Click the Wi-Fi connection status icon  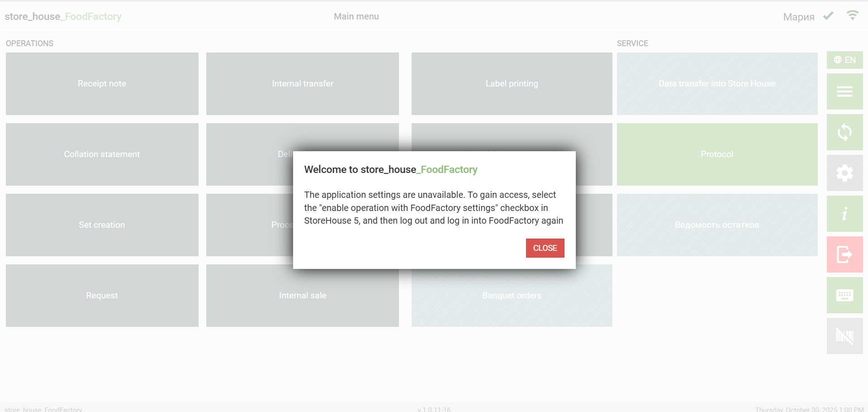pyautogui.click(x=852, y=16)
